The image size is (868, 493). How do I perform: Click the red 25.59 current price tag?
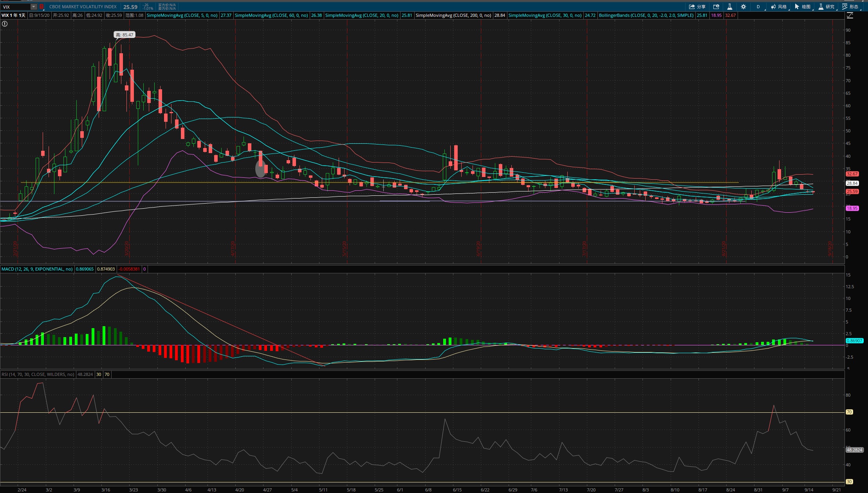852,191
